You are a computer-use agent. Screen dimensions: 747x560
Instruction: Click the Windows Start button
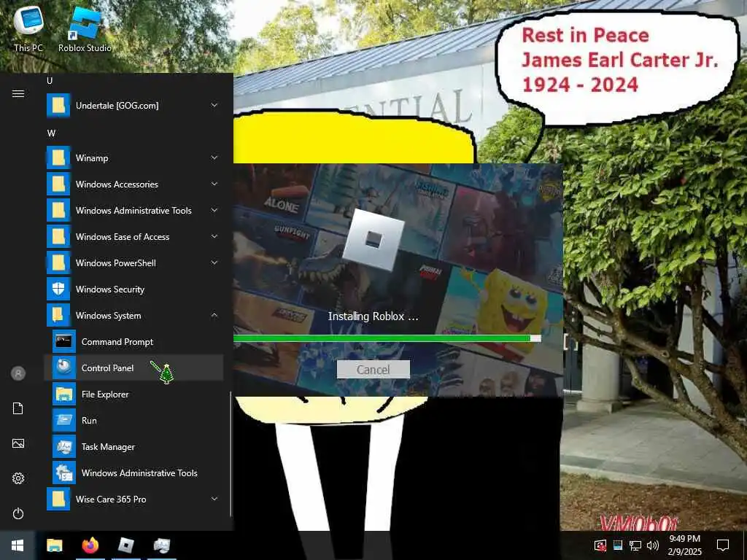tap(18, 545)
